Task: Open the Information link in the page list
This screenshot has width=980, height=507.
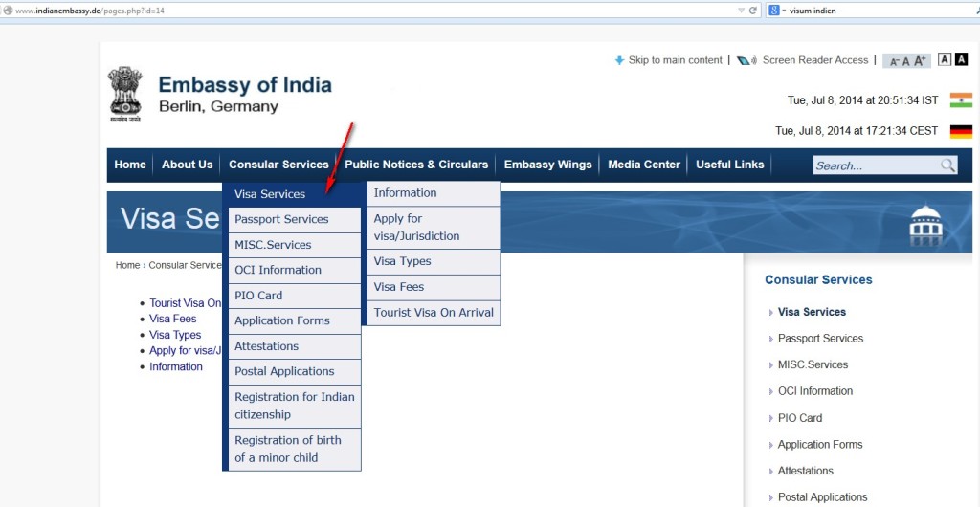Action: (176, 366)
